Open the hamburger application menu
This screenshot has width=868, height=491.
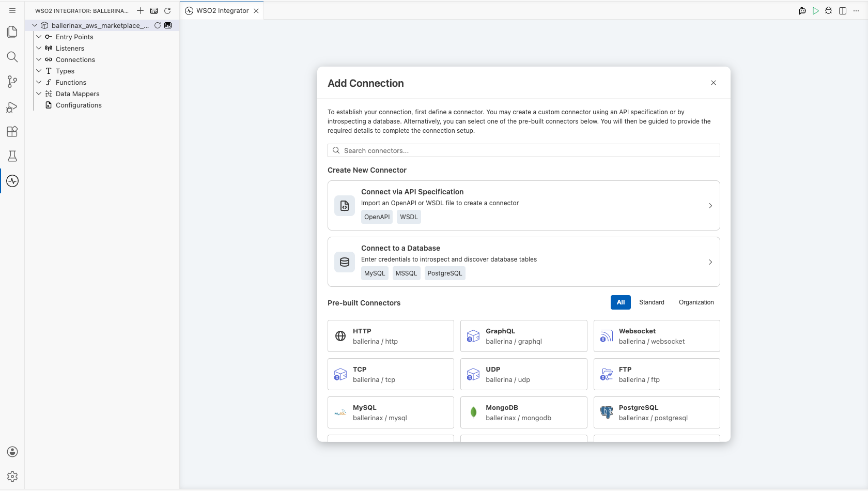(12, 10)
